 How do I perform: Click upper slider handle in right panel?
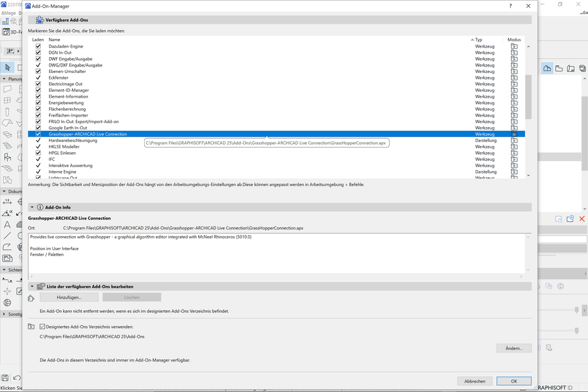[577, 310]
